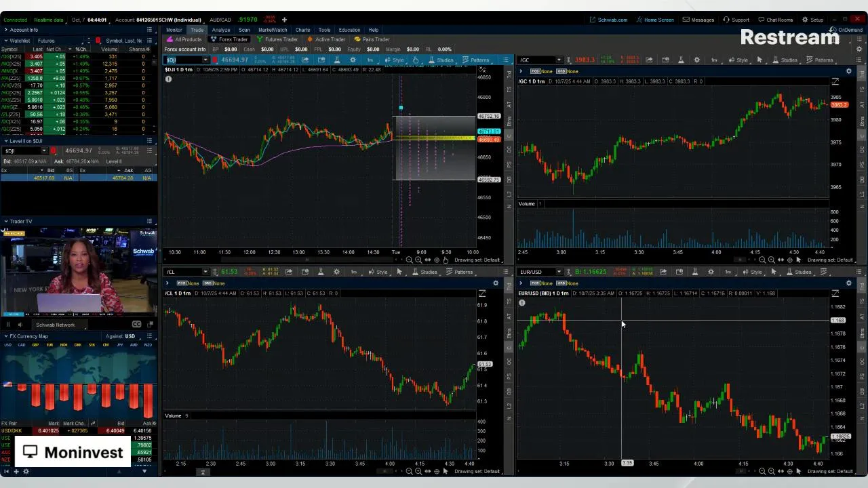Select the All Products sub-tab
The height and width of the screenshot is (488, 868).
184,39
